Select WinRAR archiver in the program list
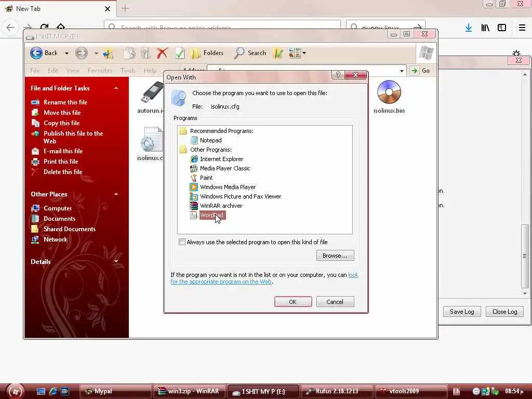The image size is (532, 399). [x=221, y=206]
